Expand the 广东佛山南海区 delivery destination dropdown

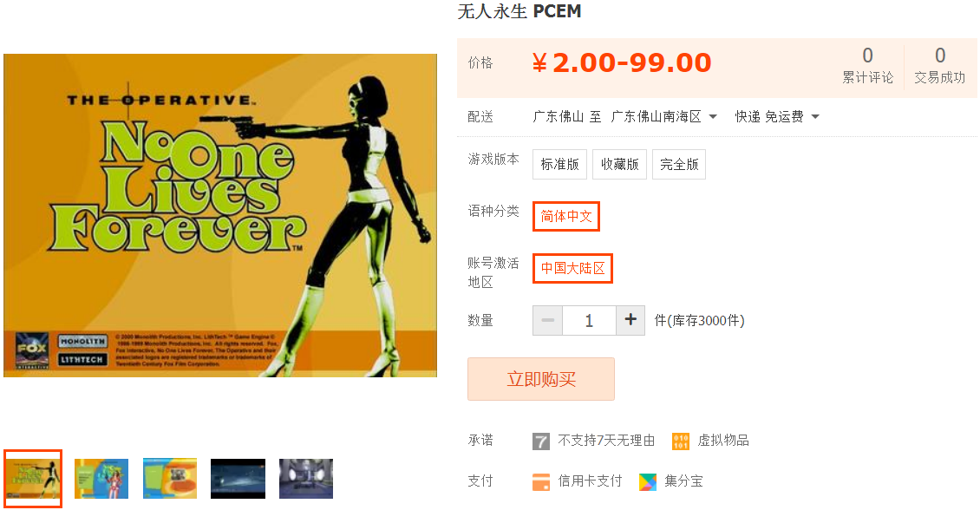663,117
